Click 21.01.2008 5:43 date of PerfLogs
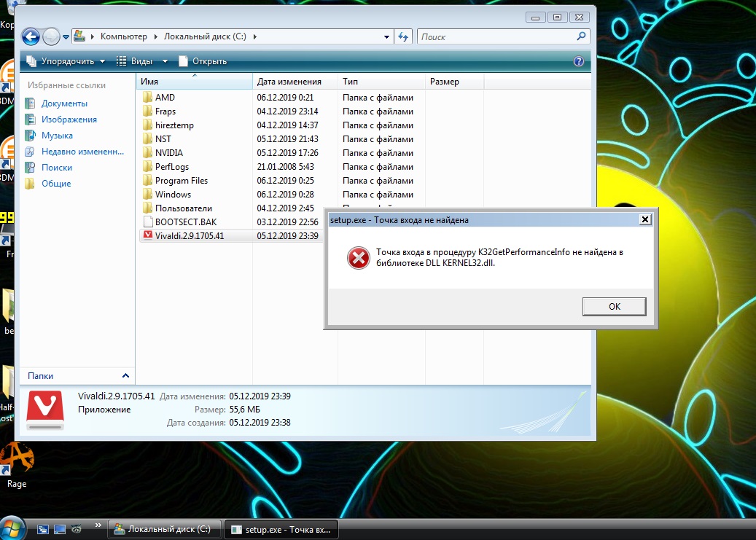 (285, 167)
